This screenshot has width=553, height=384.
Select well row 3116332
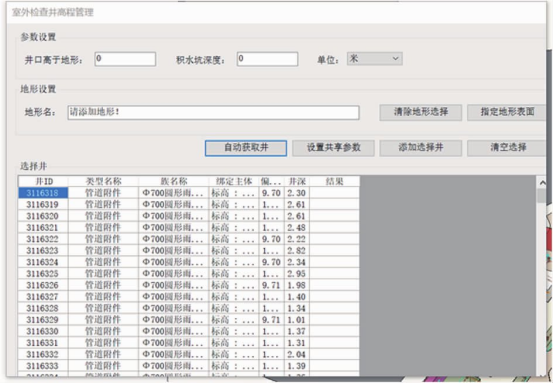189,354
